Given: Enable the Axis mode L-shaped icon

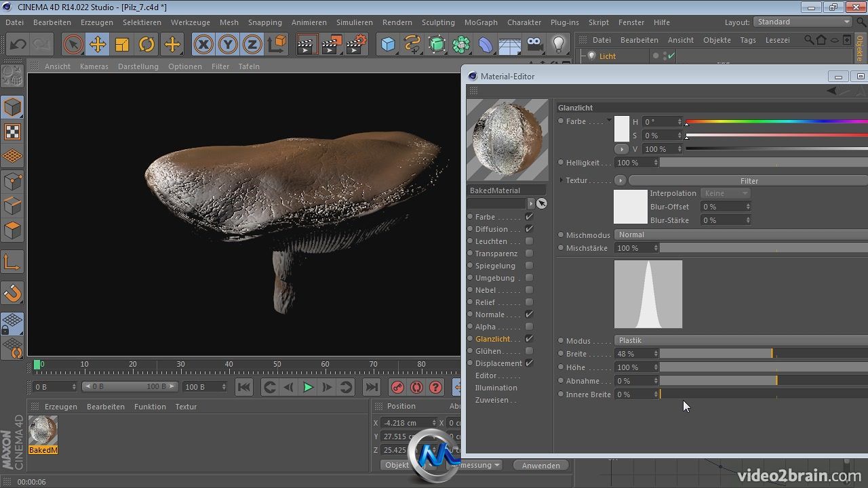Looking at the screenshot, I should [x=12, y=262].
